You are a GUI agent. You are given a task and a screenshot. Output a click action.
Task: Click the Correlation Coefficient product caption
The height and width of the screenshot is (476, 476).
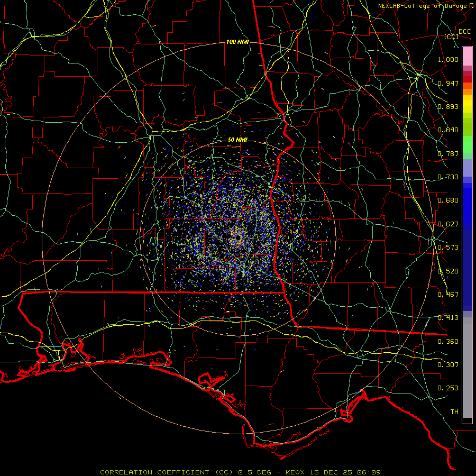[240, 472]
